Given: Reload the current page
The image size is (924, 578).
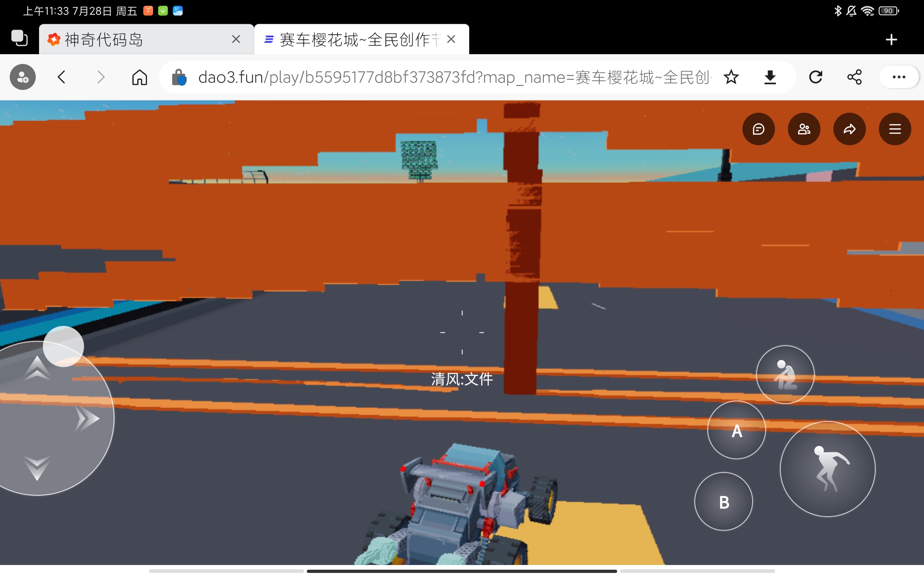Looking at the screenshot, I should [x=815, y=77].
